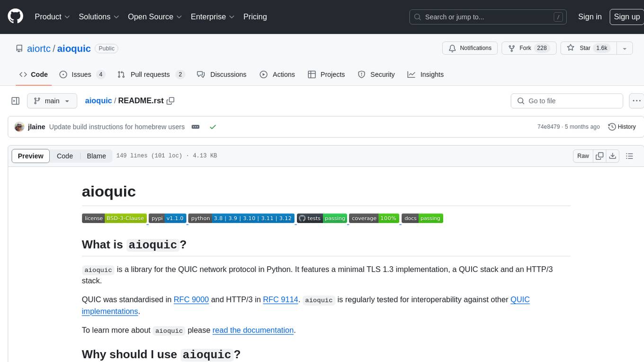The image size is (644, 362).
Task: Open the Actions tab
Action: (x=277, y=74)
